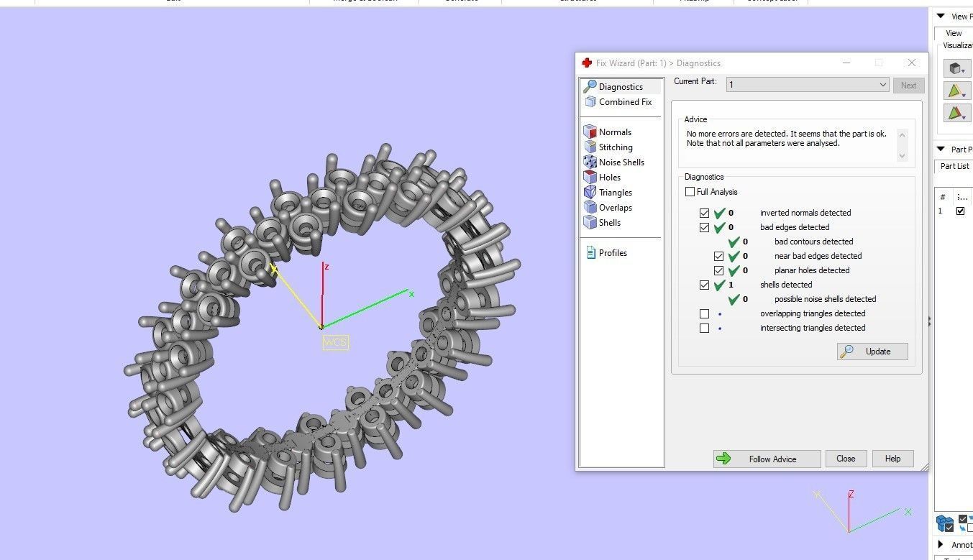973x560 pixels.
Task: Click 'possible noise shells detected' label
Action: pos(826,299)
